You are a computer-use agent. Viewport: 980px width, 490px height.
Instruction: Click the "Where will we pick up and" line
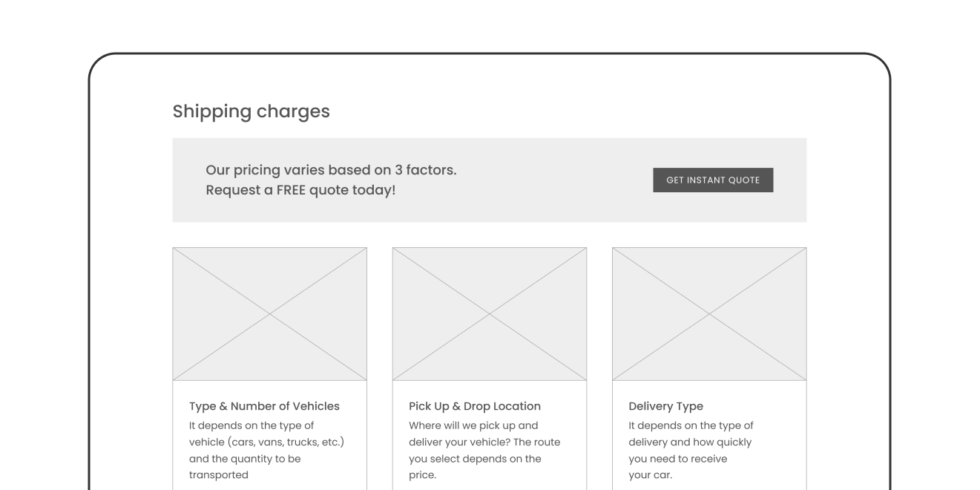(473, 426)
